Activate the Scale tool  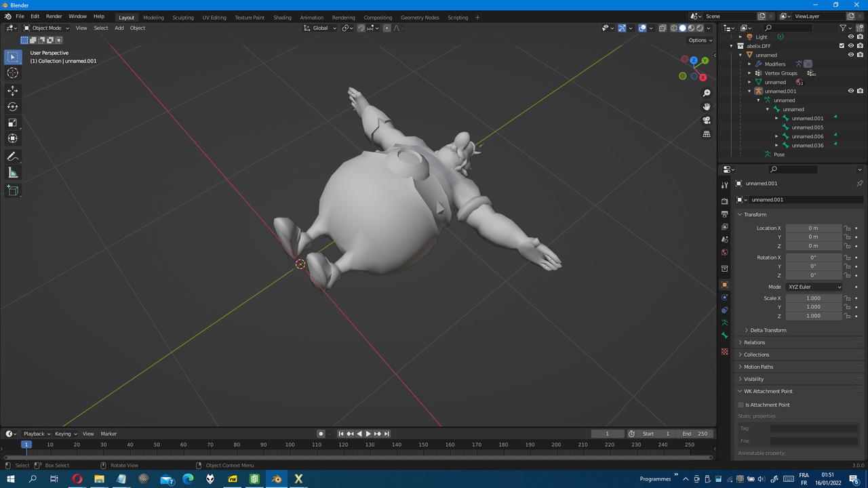pyautogui.click(x=12, y=123)
